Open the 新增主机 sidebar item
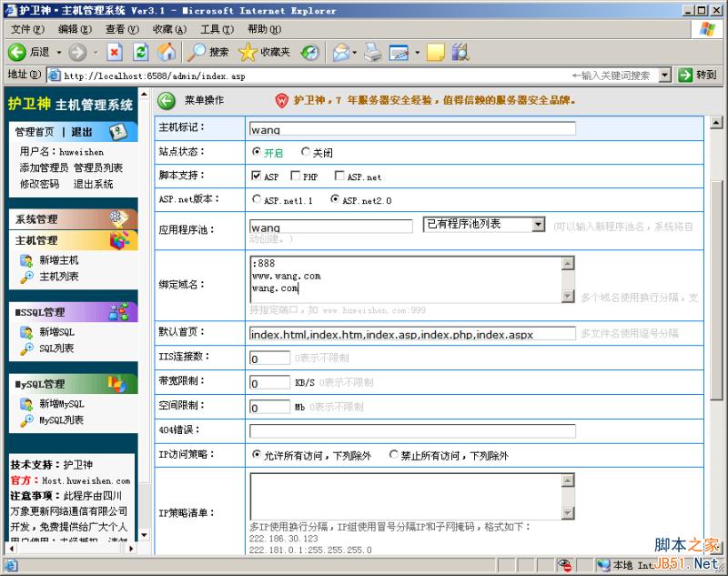 [x=58, y=260]
